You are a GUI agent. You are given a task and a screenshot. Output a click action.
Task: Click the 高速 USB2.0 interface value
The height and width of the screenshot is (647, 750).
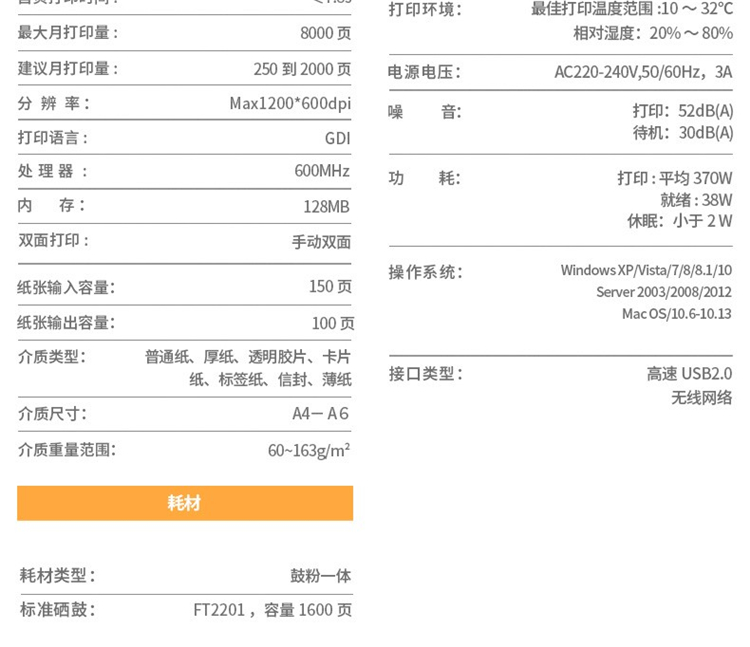click(x=689, y=374)
